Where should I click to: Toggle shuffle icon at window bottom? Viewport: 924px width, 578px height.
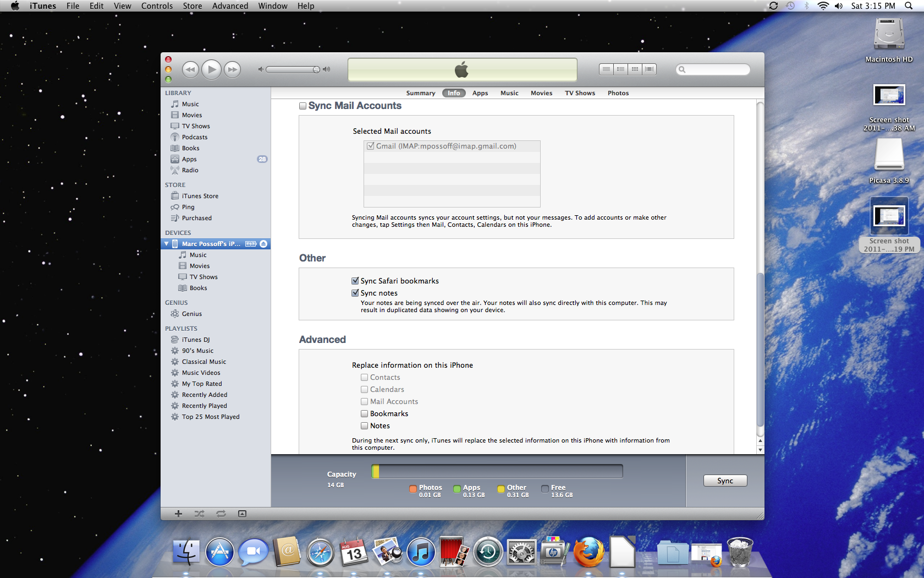point(199,514)
